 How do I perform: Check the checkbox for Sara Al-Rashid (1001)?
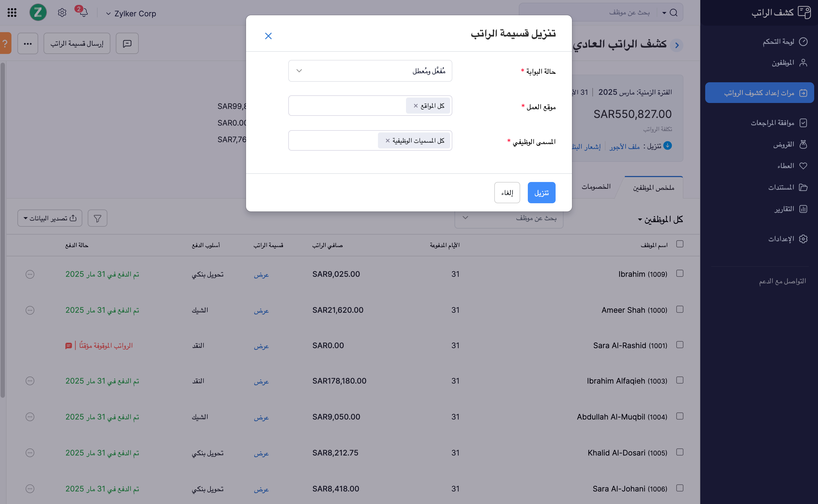[680, 345]
